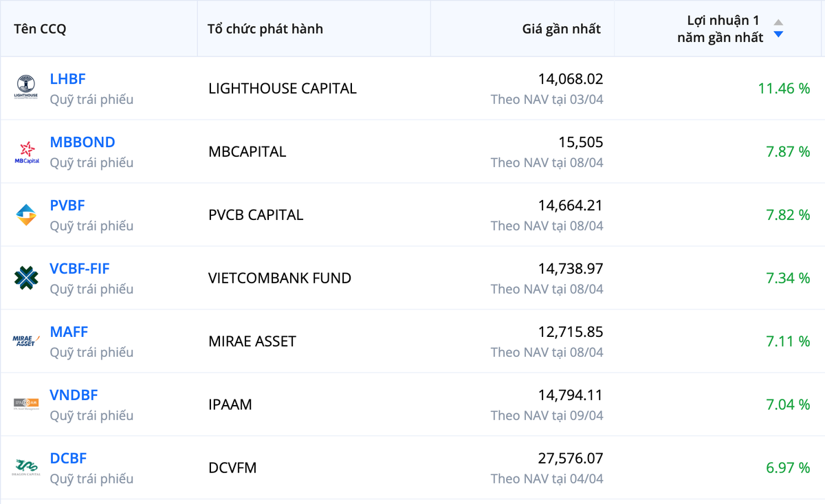The image size is (825, 504).
Task: Sort descending using the blue down arrow
Action: point(778,34)
